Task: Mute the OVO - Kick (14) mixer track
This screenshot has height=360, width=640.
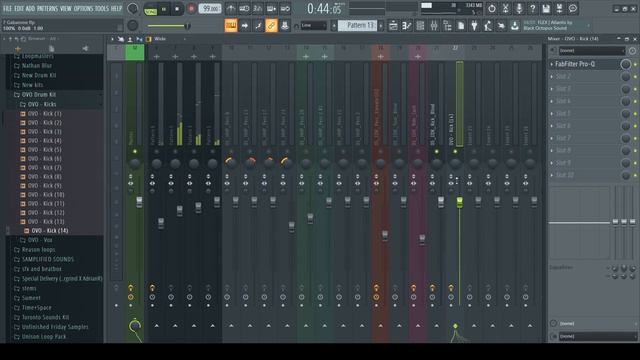Action: [x=455, y=152]
